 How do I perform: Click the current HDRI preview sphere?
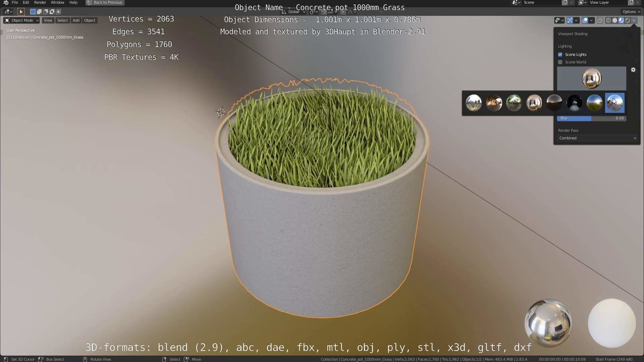[x=591, y=78]
